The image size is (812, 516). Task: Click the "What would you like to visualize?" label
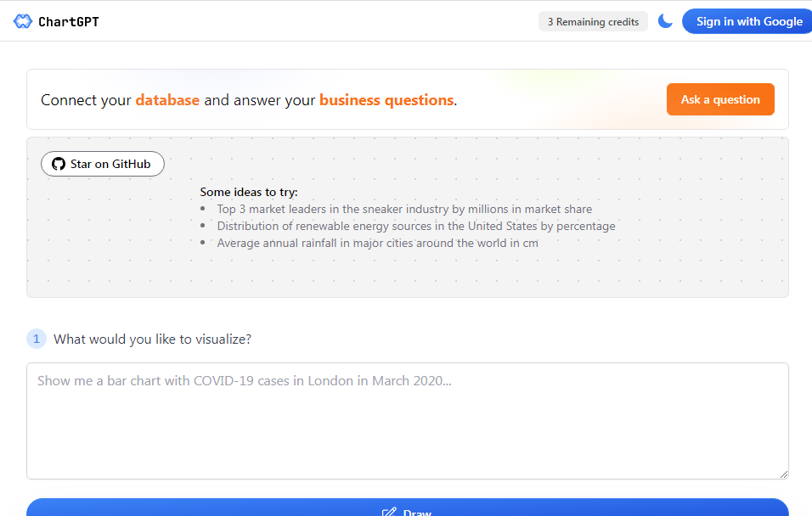(x=152, y=339)
